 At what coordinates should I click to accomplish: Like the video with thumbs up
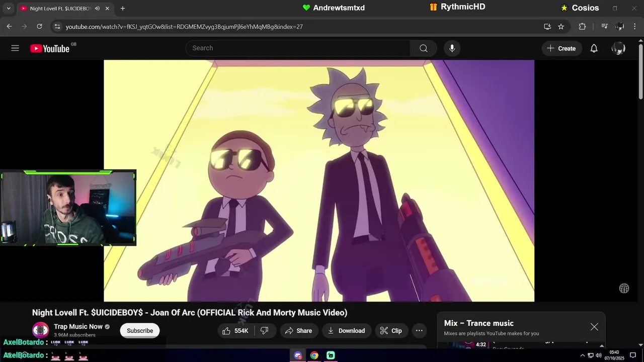coord(235,330)
